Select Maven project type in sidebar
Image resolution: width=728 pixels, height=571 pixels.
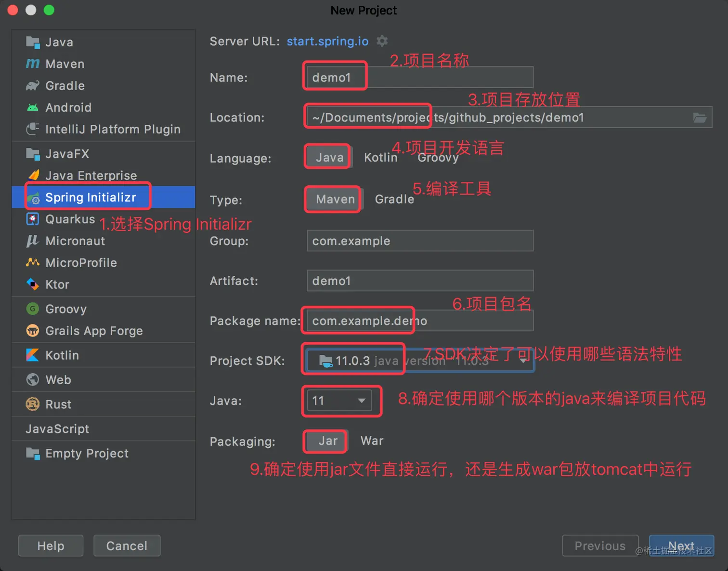(65, 64)
